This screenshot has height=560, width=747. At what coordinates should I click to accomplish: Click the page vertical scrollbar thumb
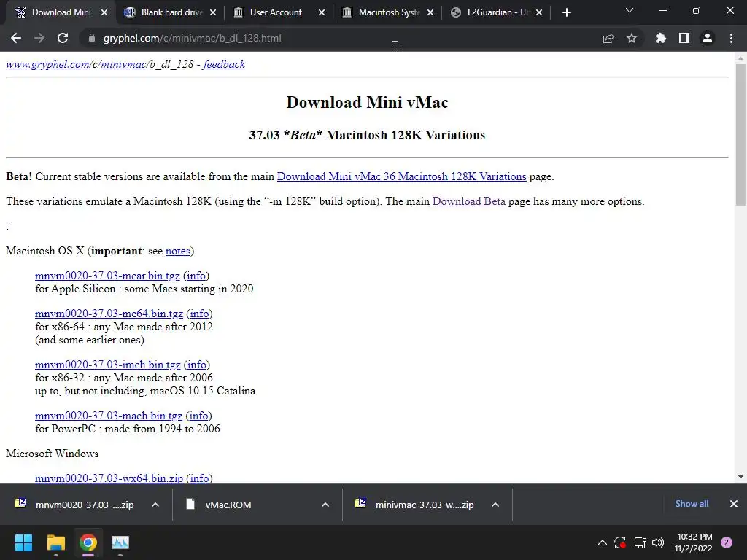(x=740, y=135)
